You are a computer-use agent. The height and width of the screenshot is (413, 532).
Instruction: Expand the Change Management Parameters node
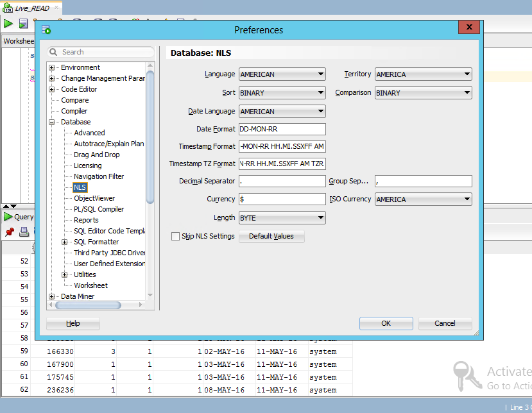51,79
